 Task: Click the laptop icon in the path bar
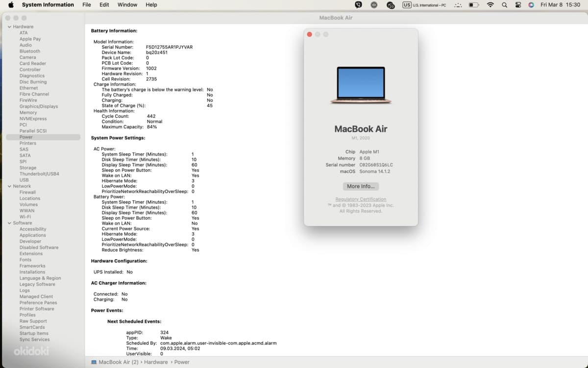coord(94,362)
